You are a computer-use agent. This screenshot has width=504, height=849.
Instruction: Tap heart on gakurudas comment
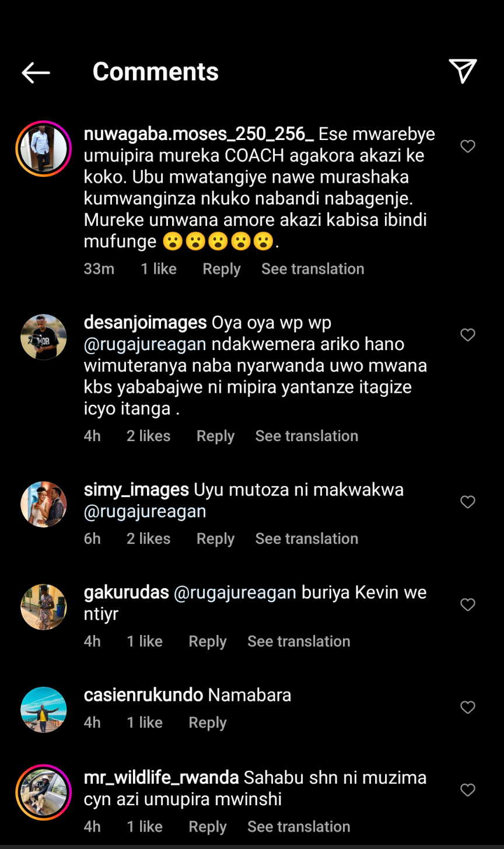point(468,605)
